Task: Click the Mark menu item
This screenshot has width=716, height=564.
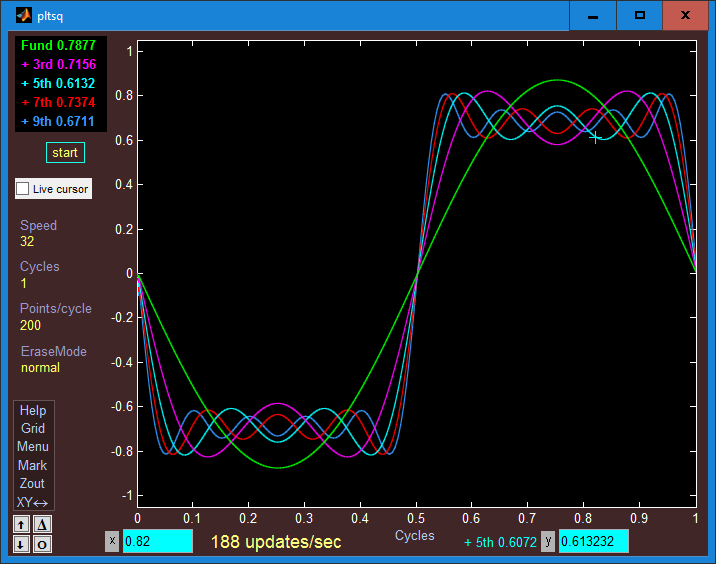Action: [x=33, y=465]
